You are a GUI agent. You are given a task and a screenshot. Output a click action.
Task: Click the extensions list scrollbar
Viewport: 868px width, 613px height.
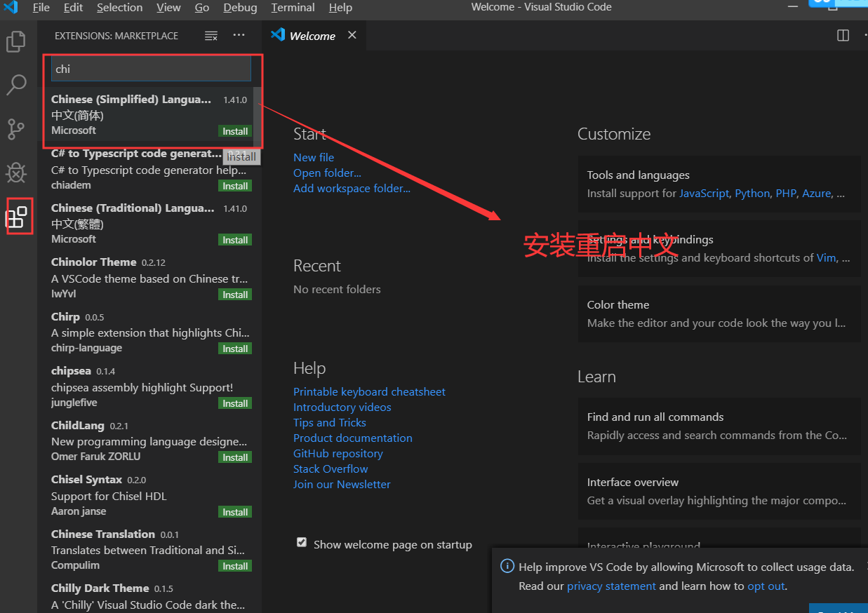(x=258, y=116)
